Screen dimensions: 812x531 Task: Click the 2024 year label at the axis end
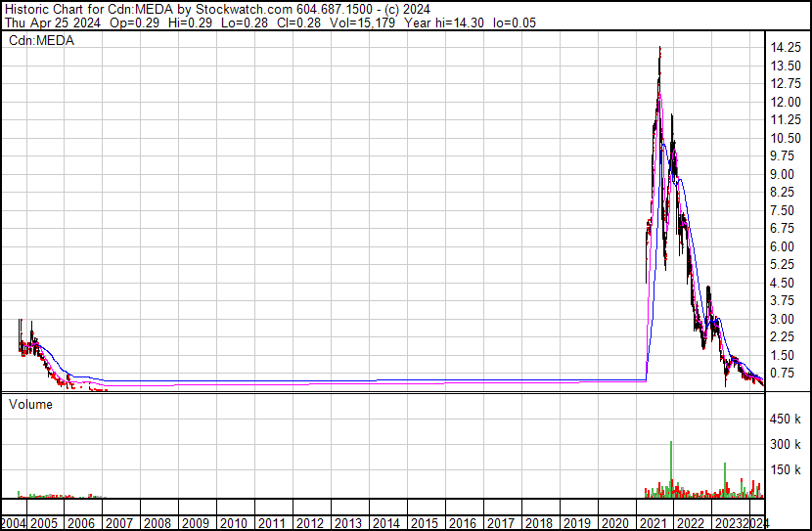point(755,523)
